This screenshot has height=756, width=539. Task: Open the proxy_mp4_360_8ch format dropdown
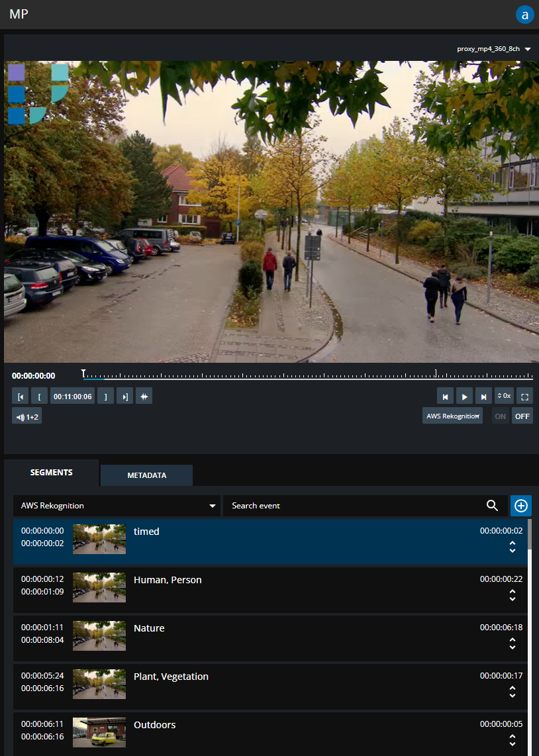point(493,48)
